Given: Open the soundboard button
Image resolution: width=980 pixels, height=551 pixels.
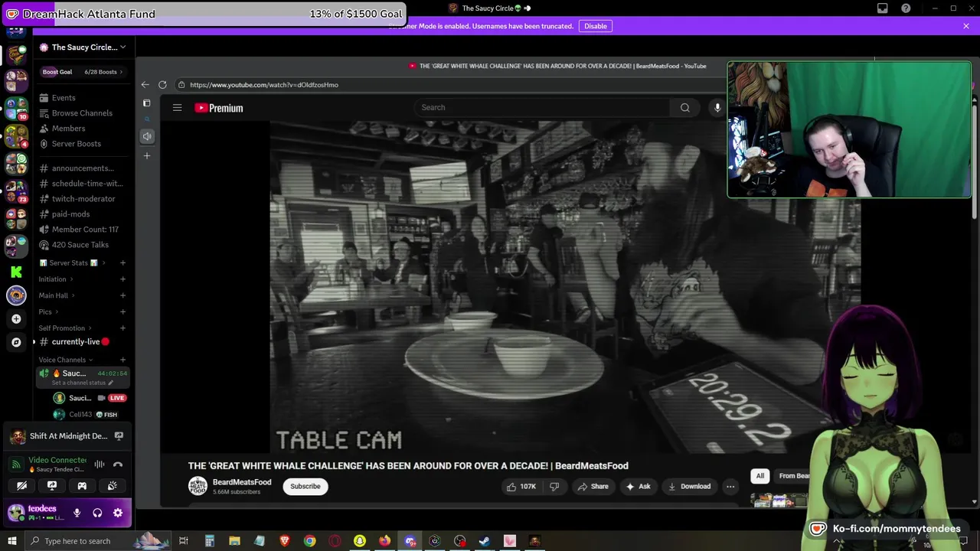Looking at the screenshot, I should point(112,485).
